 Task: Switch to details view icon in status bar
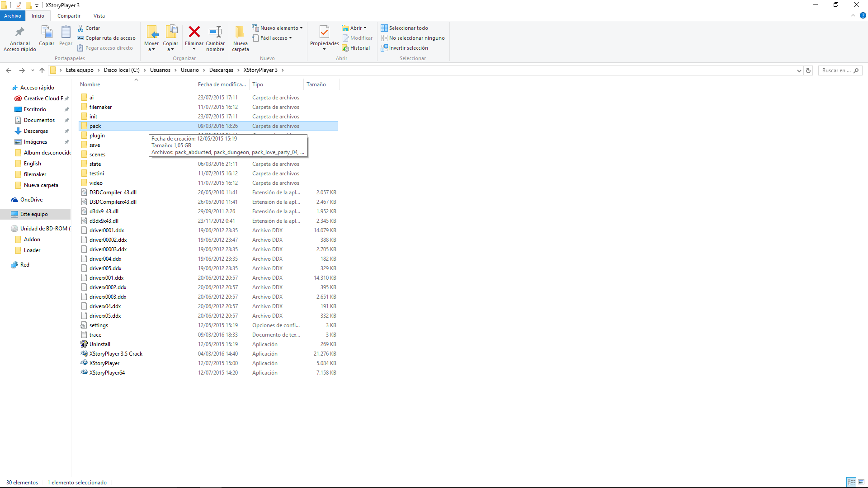pos(851,482)
